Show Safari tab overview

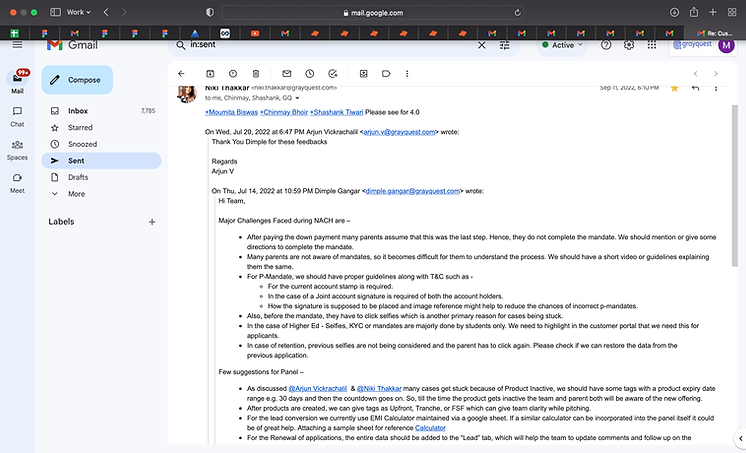click(x=732, y=12)
